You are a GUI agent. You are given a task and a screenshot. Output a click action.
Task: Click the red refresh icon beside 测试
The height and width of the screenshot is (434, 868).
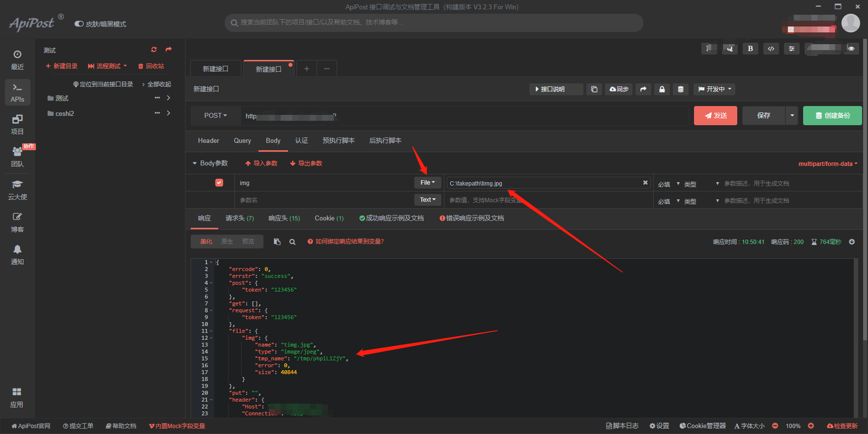pyautogui.click(x=154, y=50)
